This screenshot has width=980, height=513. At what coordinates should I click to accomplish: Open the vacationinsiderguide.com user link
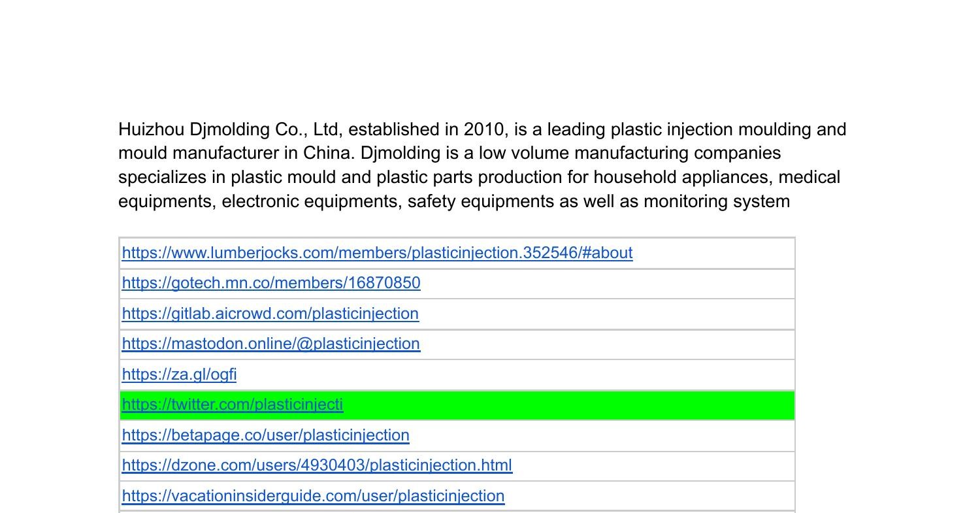312,496
